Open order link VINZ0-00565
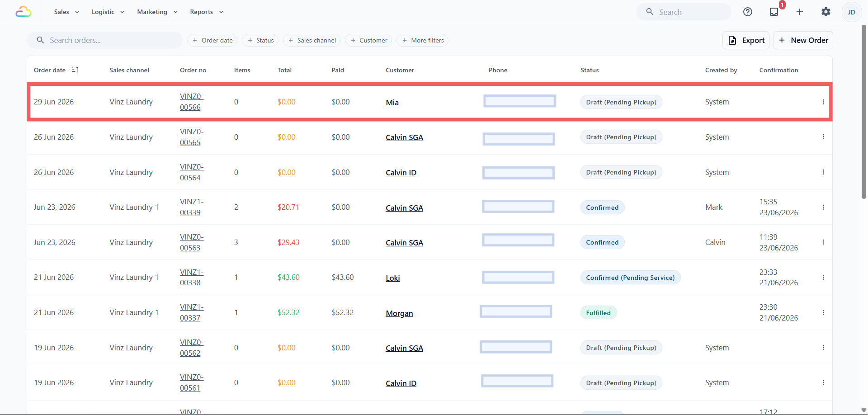 pyautogui.click(x=192, y=137)
